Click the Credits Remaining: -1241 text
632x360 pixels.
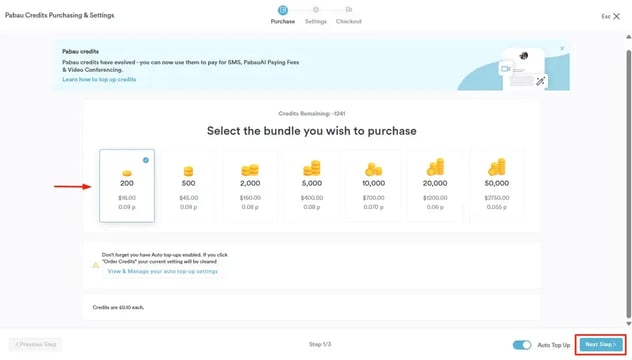coord(312,114)
